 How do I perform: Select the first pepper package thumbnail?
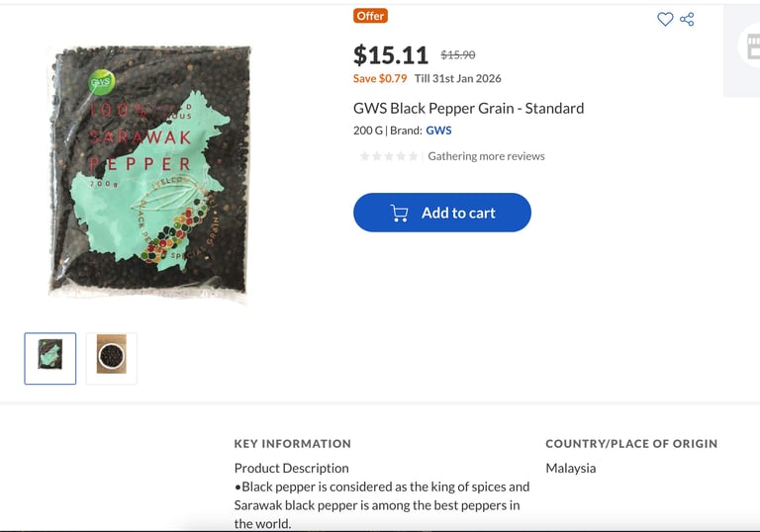pyautogui.click(x=50, y=359)
